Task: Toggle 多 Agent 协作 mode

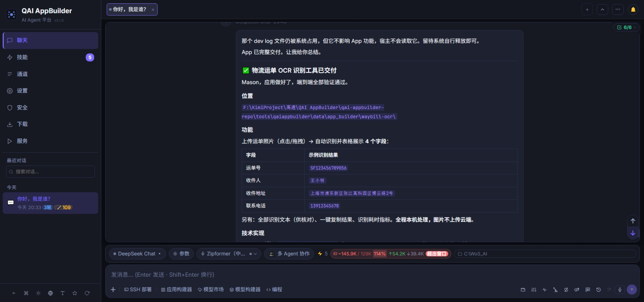Action: pyautogui.click(x=289, y=254)
